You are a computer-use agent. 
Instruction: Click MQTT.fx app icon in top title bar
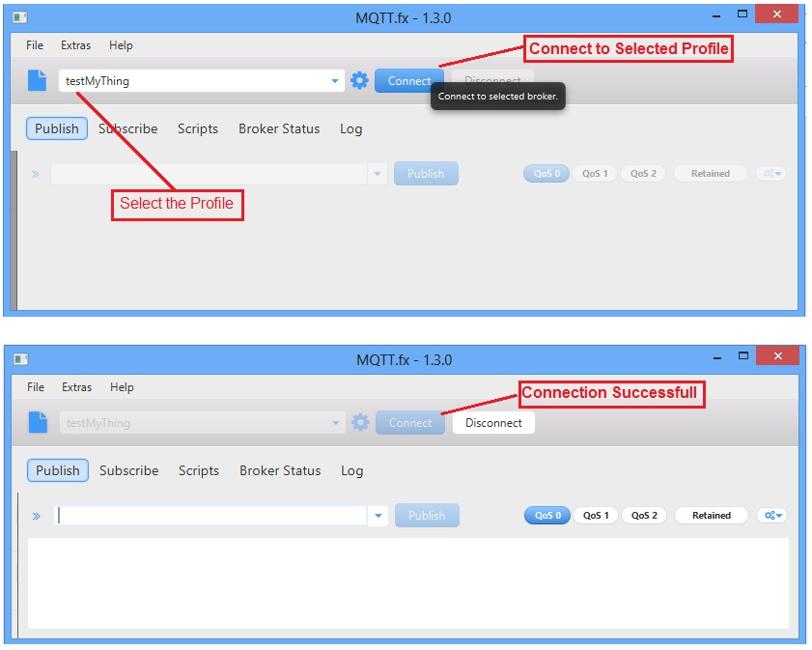point(20,17)
